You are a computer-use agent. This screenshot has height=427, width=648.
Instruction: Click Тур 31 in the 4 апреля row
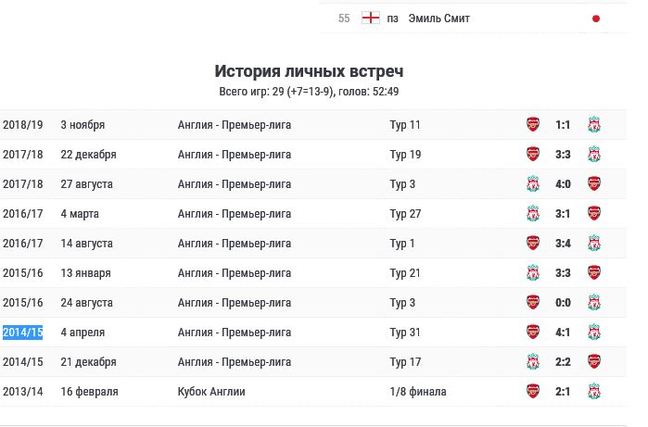coord(405,332)
